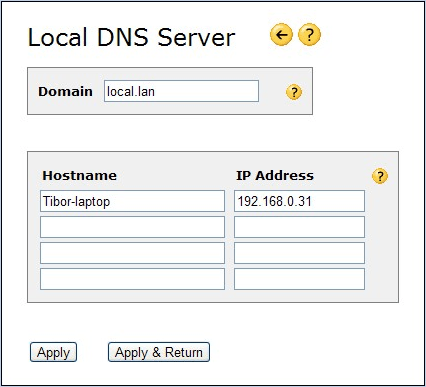Screen dimensions: 426x387
Task: Click the Apply & Return button
Action: (159, 352)
